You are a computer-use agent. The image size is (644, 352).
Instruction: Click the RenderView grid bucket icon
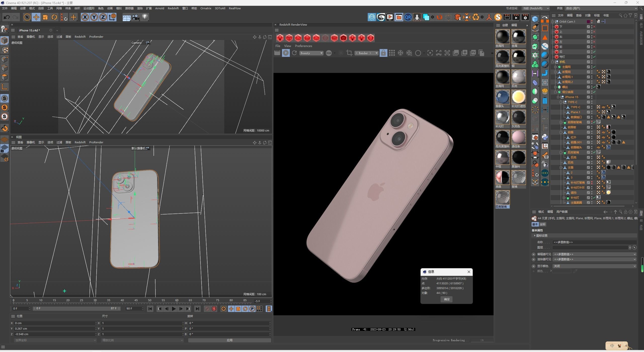[392, 53]
